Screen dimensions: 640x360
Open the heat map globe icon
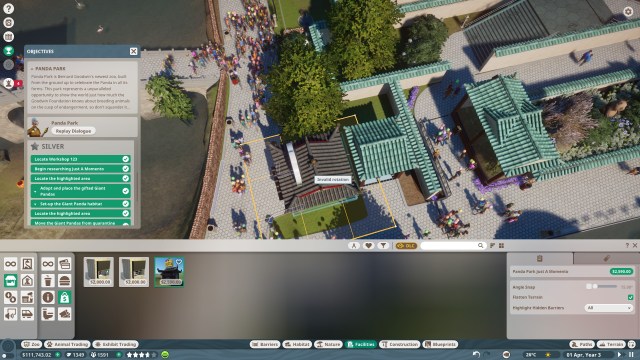(x=506, y=354)
